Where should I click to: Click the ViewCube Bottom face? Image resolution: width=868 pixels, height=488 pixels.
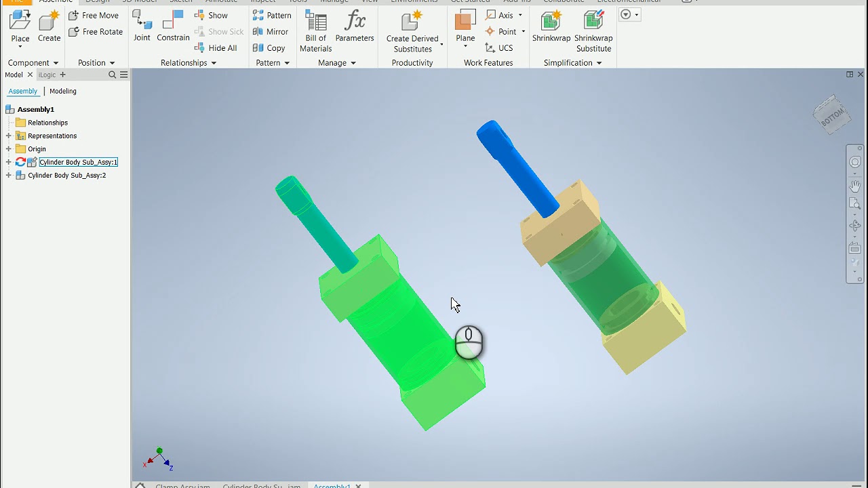pos(831,115)
